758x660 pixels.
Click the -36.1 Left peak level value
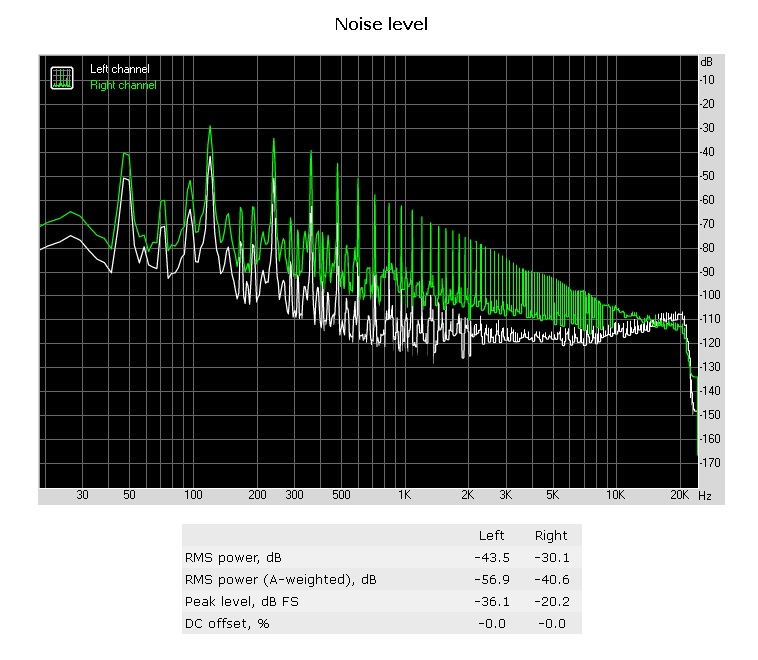pyautogui.click(x=490, y=601)
